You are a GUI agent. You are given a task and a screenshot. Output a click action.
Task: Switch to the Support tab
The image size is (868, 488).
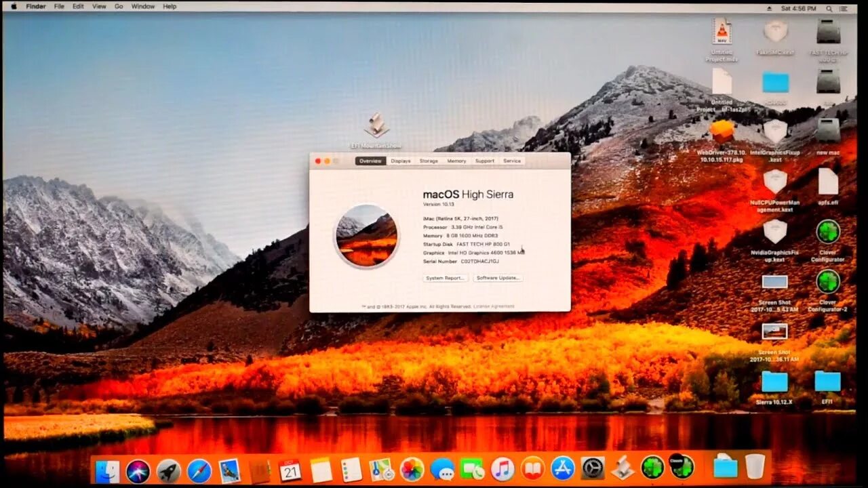(484, 161)
